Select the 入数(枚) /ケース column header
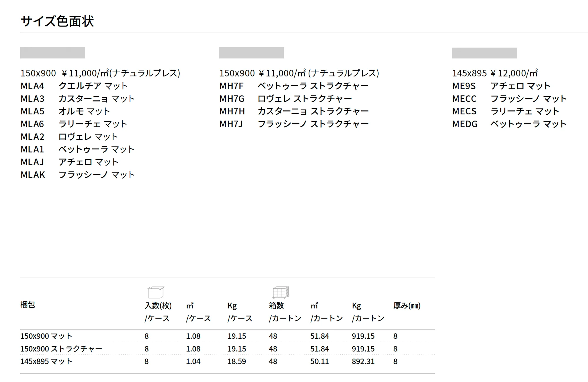This screenshot has height=382, width=588. click(158, 312)
